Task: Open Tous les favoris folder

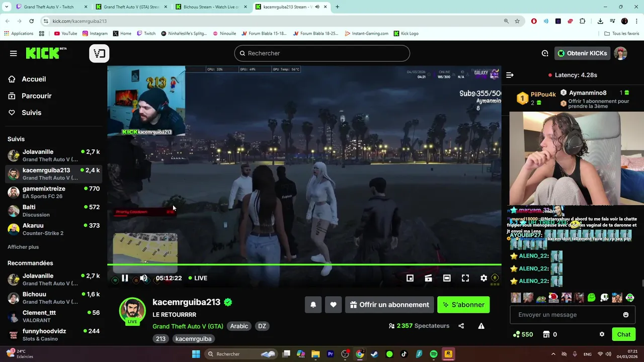Action: [x=621, y=34]
